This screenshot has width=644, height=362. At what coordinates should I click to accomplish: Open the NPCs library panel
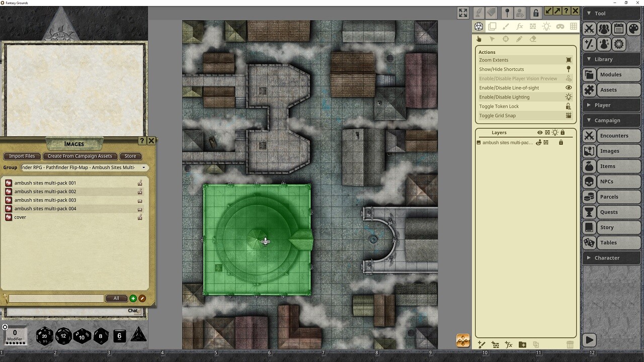pyautogui.click(x=611, y=182)
